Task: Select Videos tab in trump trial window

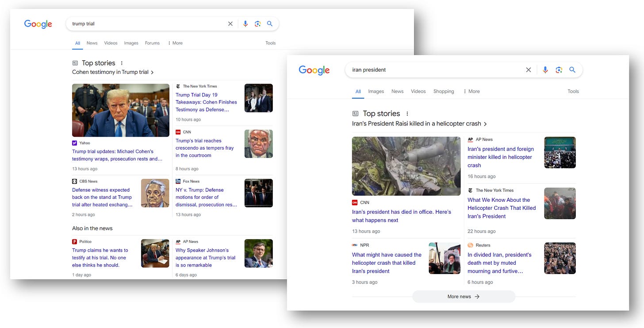Action: (x=111, y=43)
